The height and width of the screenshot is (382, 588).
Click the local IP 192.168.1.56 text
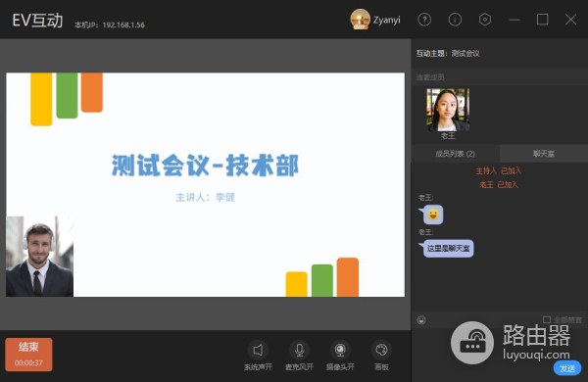[123, 25]
